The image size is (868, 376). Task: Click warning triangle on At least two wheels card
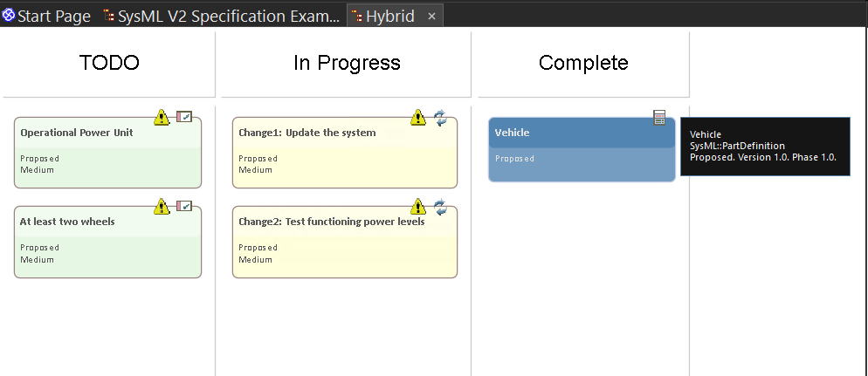pos(162,206)
